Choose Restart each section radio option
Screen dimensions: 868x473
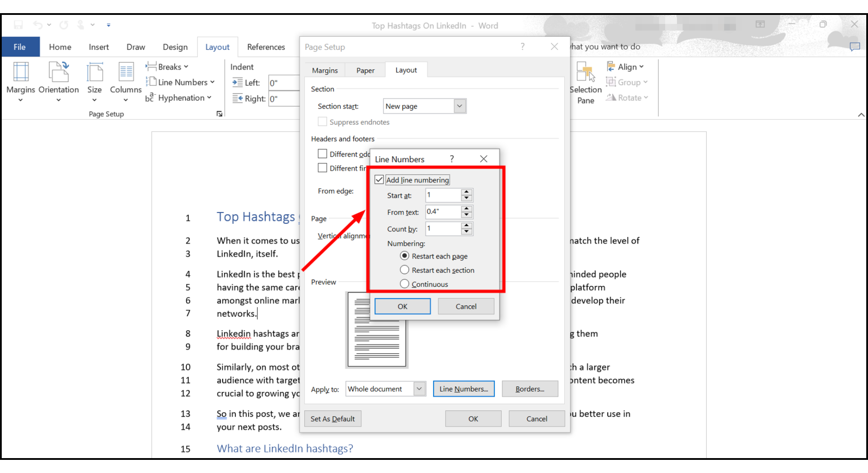405,270
